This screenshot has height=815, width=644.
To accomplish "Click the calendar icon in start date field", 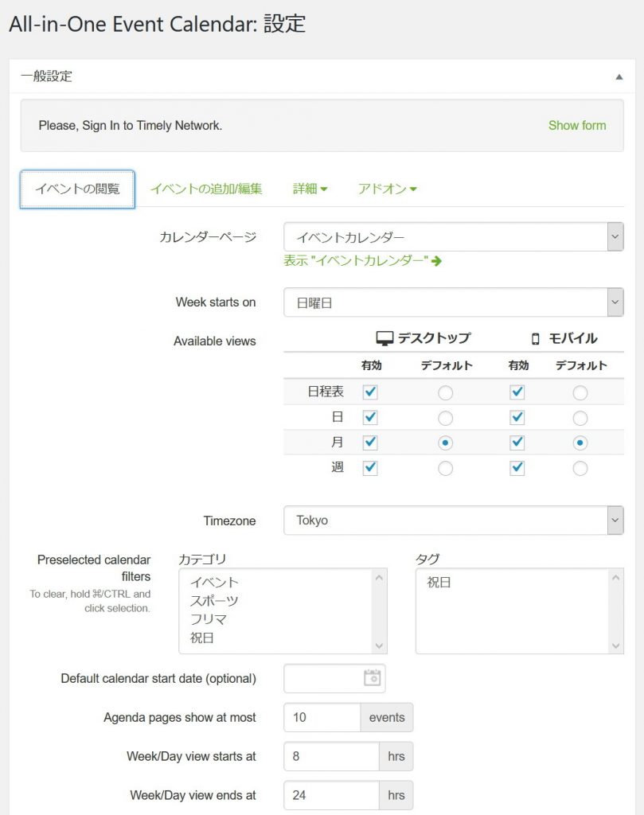I will pyautogui.click(x=372, y=678).
